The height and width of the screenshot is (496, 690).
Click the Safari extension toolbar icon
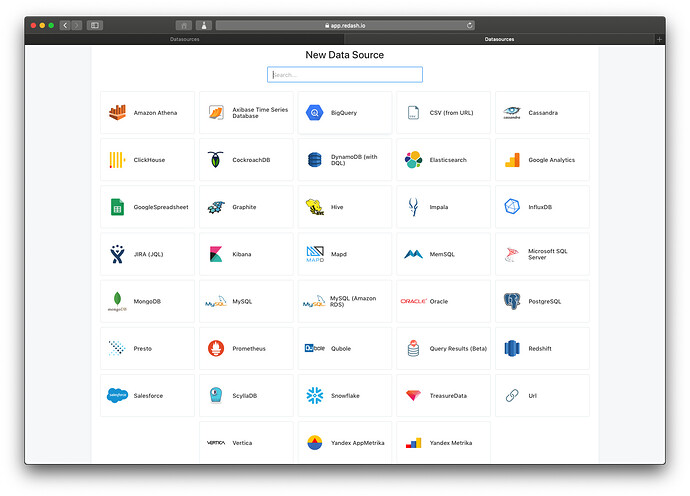click(x=204, y=26)
